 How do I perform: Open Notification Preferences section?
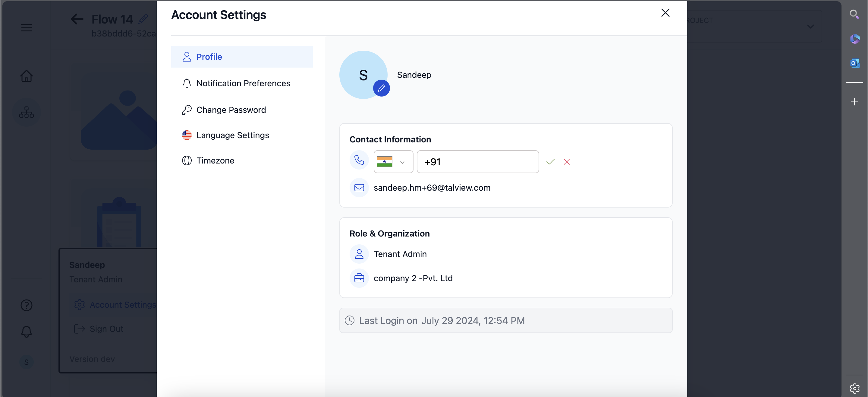tap(243, 83)
